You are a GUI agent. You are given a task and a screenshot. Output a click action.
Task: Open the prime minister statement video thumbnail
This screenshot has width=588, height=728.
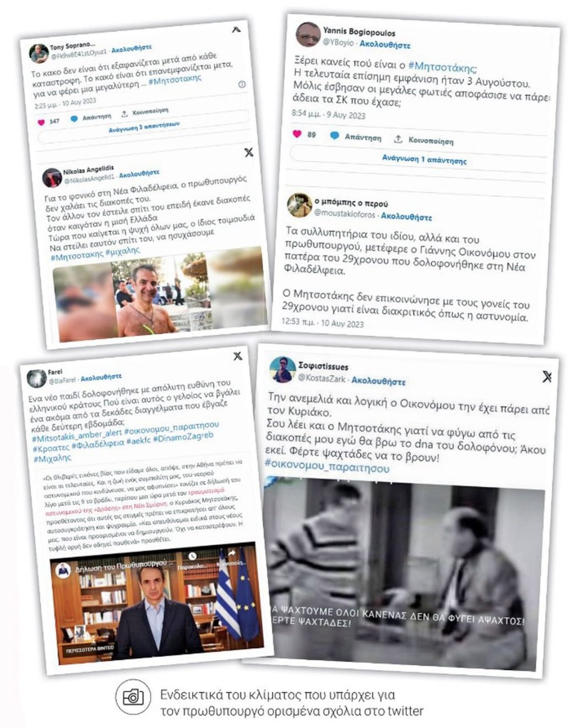(157, 604)
